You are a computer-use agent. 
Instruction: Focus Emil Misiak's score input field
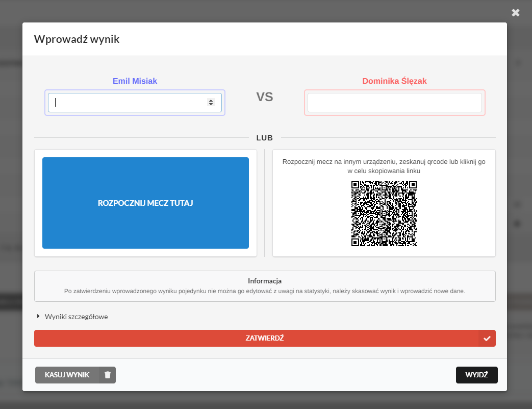[135, 103]
